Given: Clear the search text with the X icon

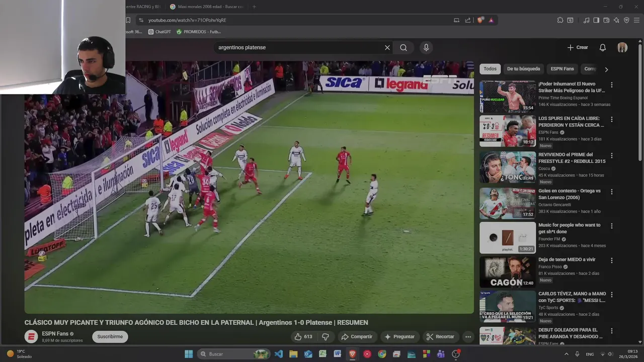Looking at the screenshot, I should (x=387, y=47).
